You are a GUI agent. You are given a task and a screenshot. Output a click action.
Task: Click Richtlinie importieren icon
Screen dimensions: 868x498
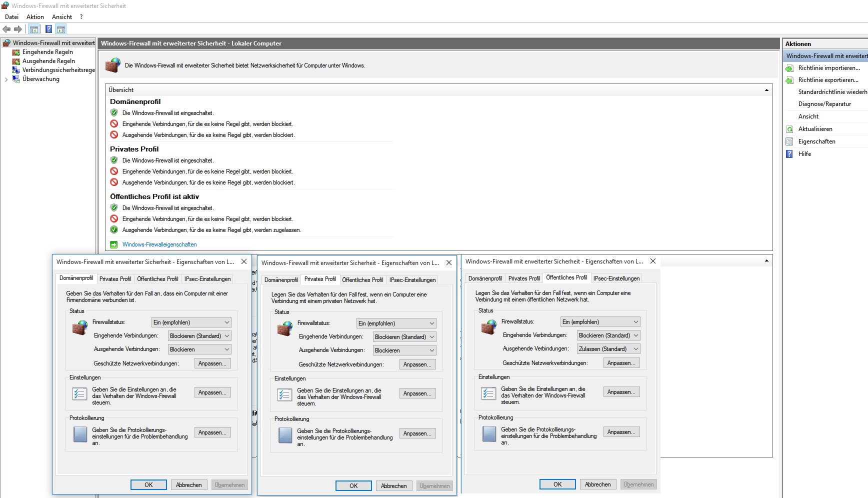[x=789, y=68]
